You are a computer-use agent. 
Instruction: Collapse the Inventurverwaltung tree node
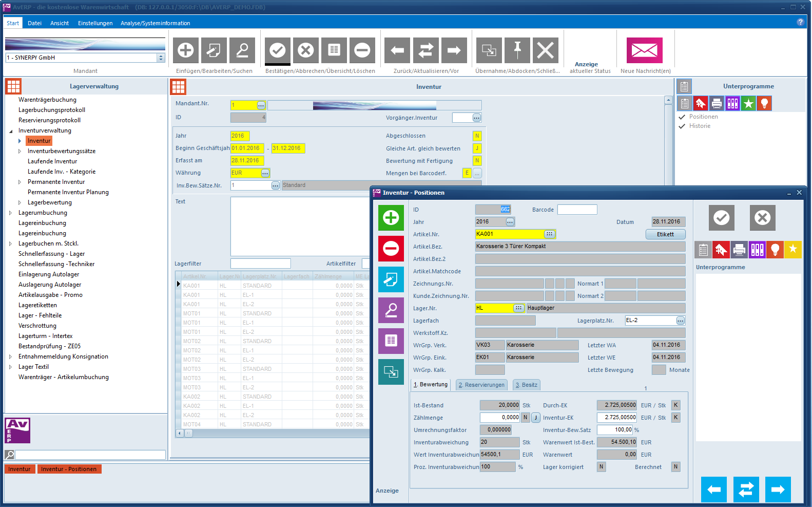pyautogui.click(x=11, y=131)
